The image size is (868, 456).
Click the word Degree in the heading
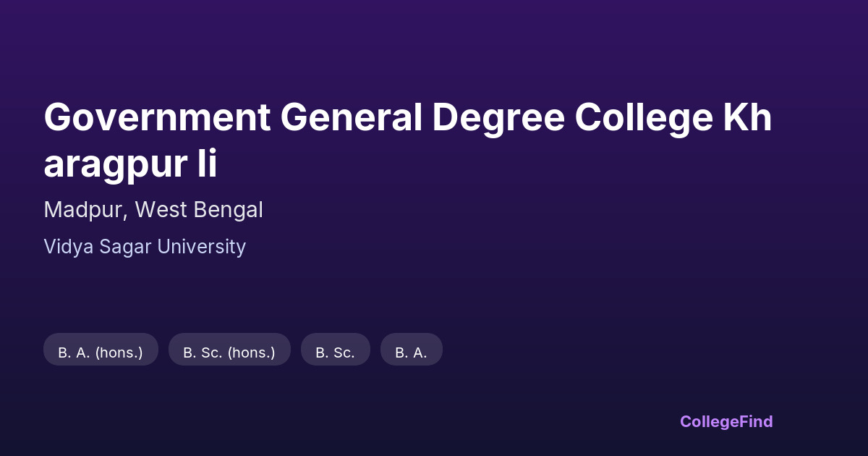[499, 118]
